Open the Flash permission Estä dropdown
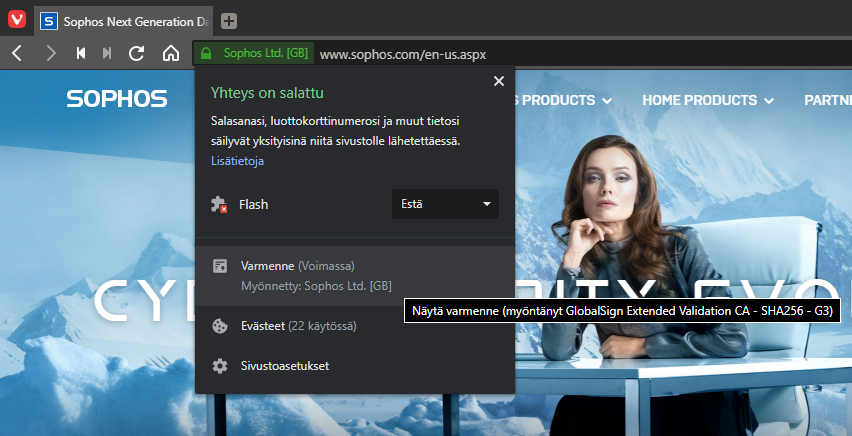Image resolution: width=852 pixels, height=436 pixels. [x=445, y=204]
